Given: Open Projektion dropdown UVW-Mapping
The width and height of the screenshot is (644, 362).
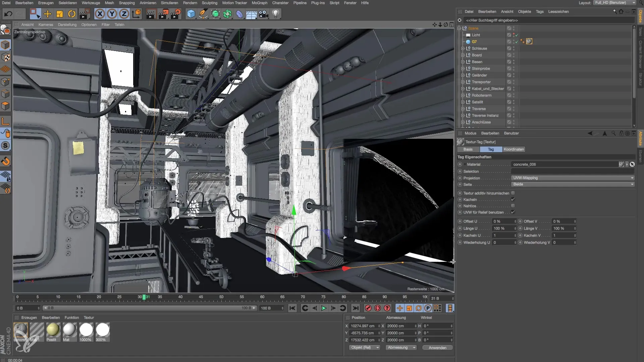Looking at the screenshot, I should pyautogui.click(x=573, y=178).
